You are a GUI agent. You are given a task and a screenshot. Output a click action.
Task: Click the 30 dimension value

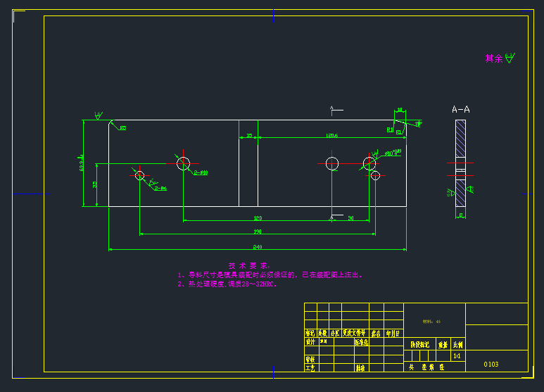click(x=350, y=218)
